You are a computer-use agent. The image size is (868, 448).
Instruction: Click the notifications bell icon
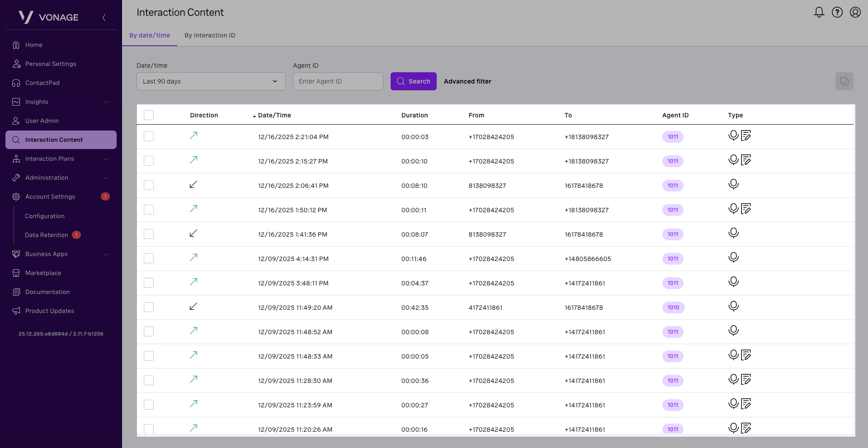tap(819, 12)
